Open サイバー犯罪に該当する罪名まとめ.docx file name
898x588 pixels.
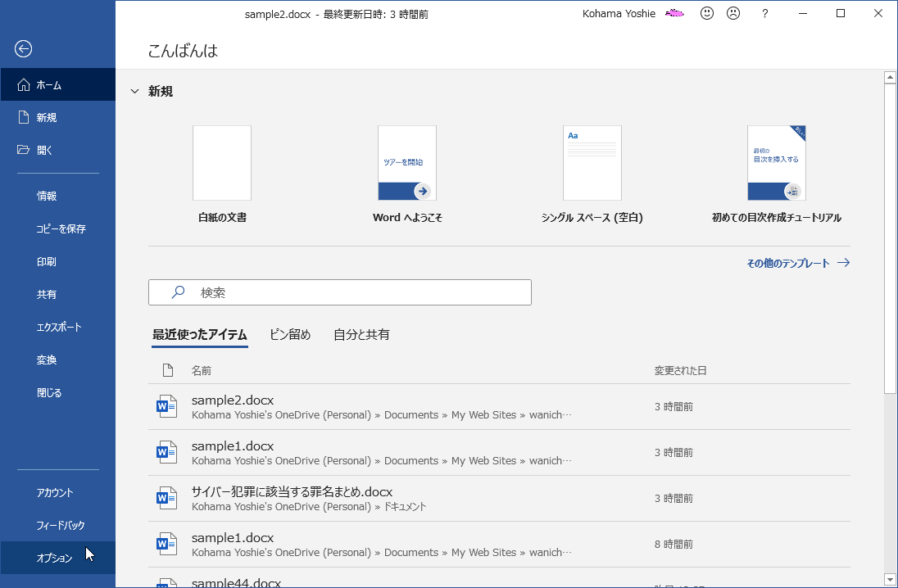292,492
